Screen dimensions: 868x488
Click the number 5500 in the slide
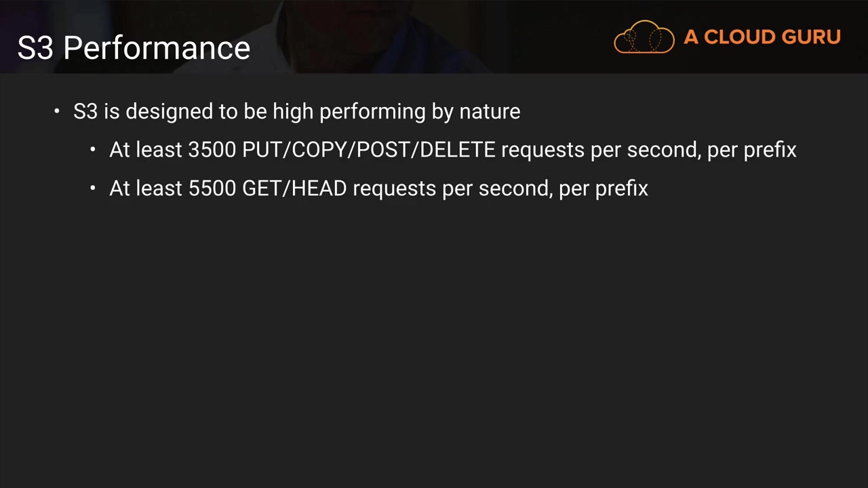212,188
